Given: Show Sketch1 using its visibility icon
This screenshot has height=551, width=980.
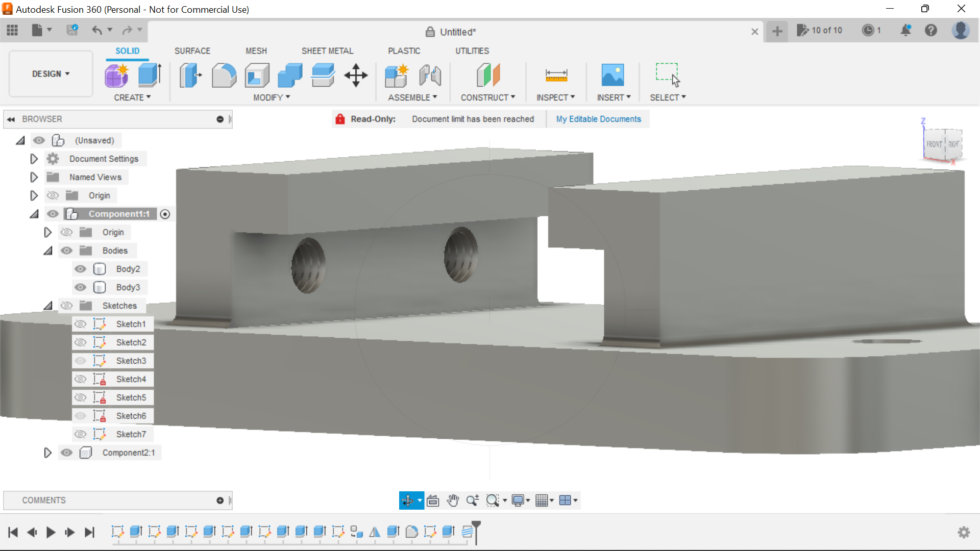Looking at the screenshot, I should point(81,324).
